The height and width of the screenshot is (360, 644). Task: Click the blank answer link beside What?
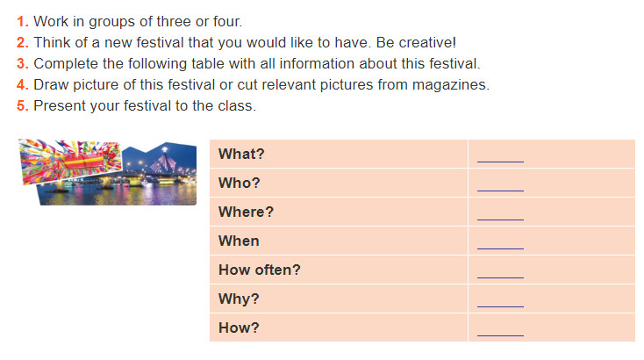[500, 160]
